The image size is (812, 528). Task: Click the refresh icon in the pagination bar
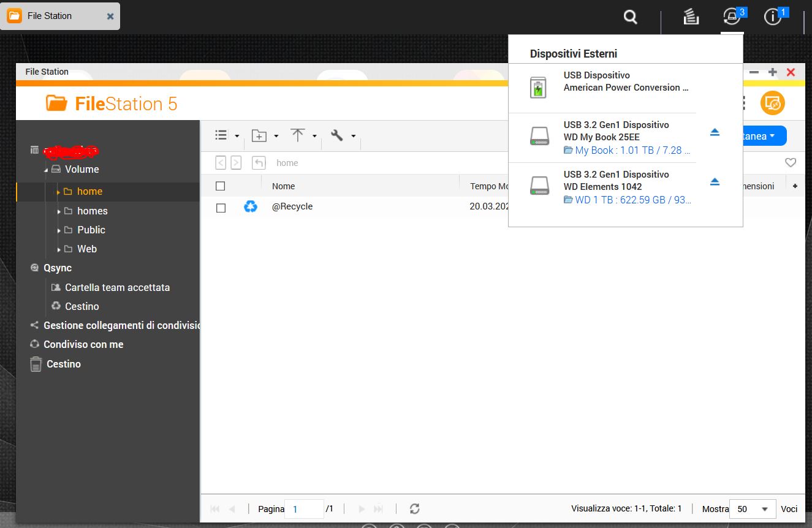[415, 509]
